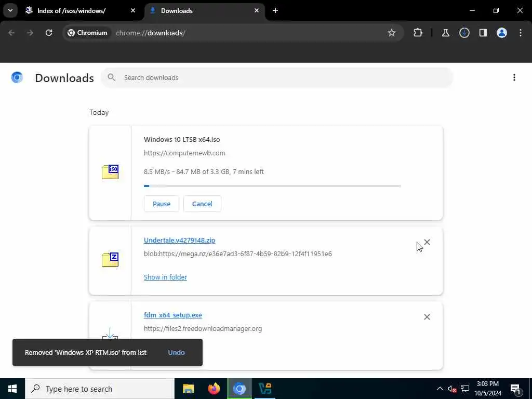Image resolution: width=532 pixels, height=399 pixels.
Task: Open the Extensions puzzle icon
Action: [418, 33]
